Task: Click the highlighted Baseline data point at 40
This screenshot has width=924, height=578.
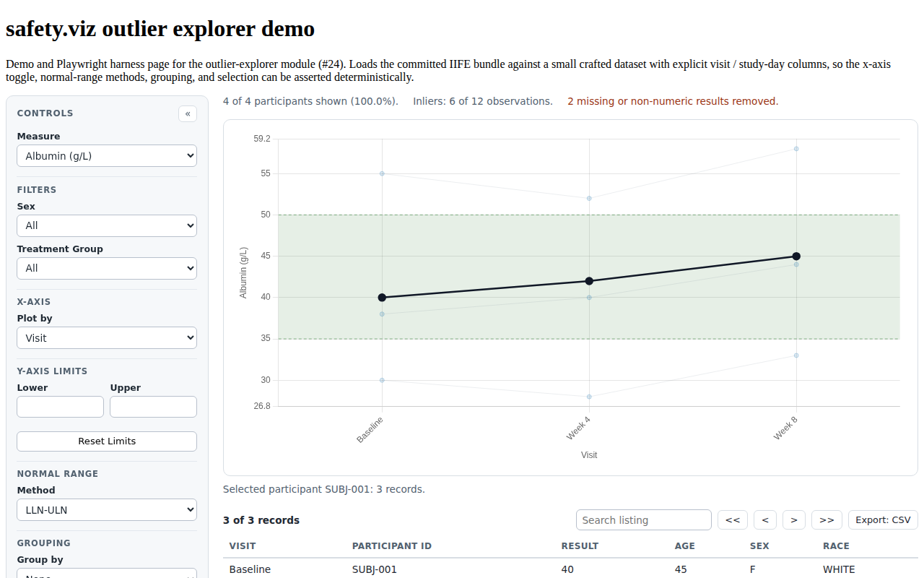Action: (382, 297)
